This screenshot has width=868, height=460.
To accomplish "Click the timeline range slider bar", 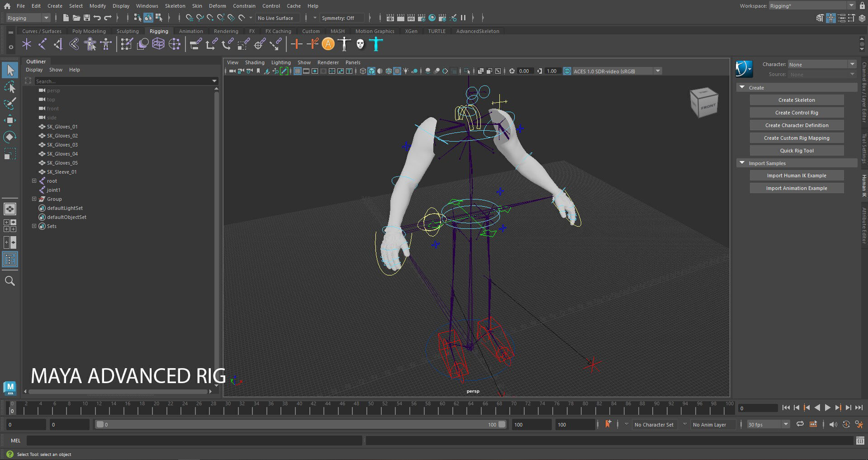I will 301,424.
